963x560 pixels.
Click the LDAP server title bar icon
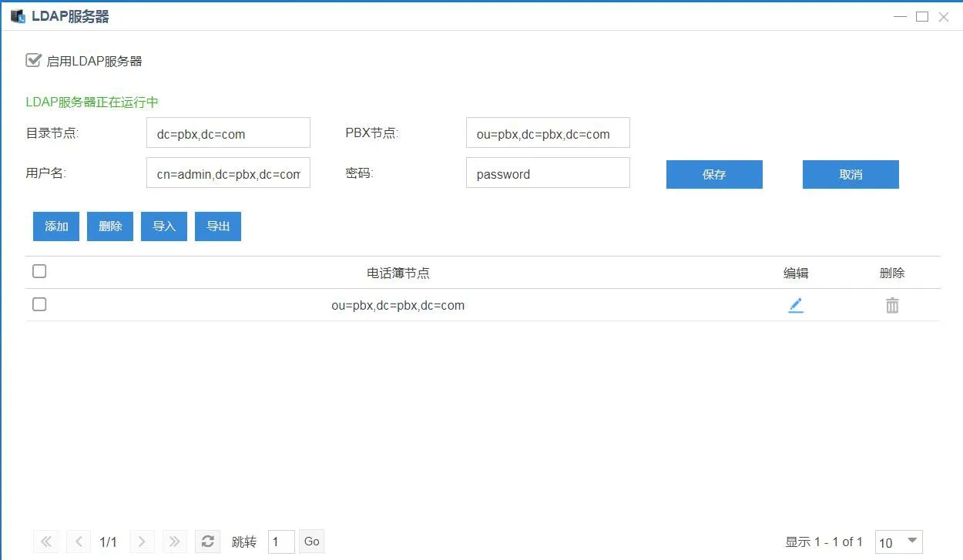16,15
